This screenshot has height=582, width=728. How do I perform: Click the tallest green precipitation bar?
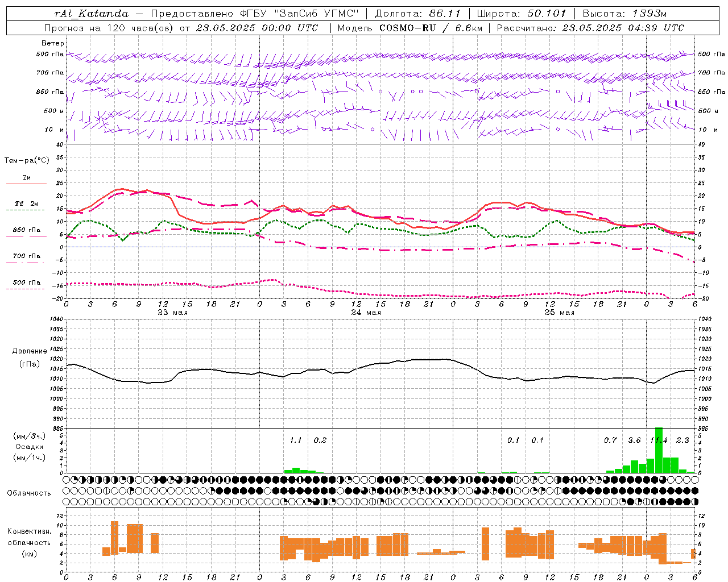659,450
